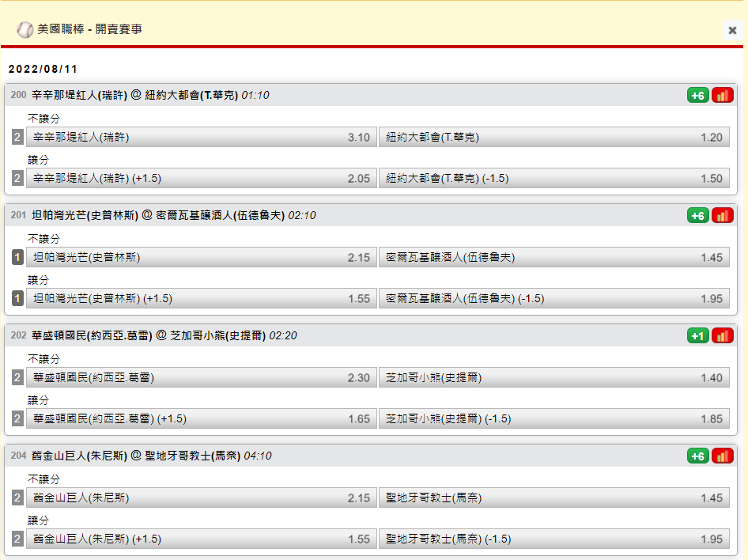
Task: Bet 芝加哥小熊(史提爾) moneyline at 1.40
Action: pos(553,378)
